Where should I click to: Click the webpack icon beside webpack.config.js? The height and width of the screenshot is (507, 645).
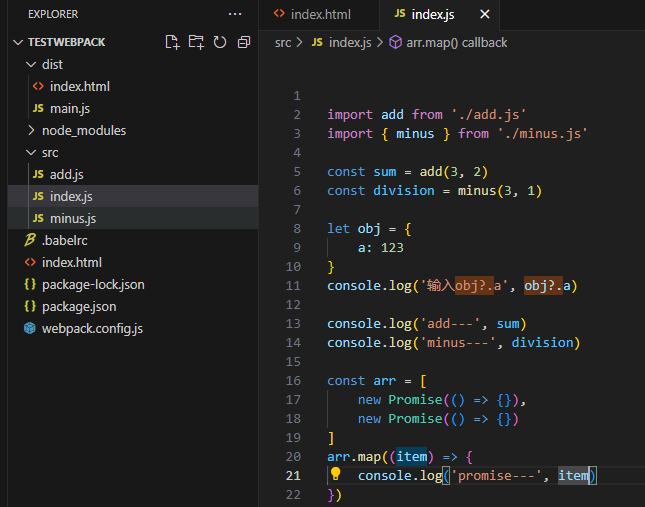(x=30, y=328)
